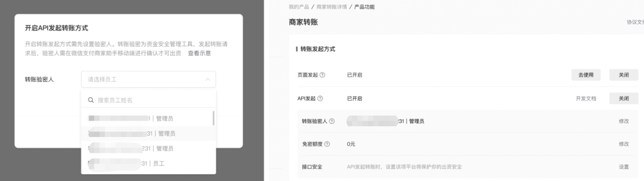Open the 请选择员工 employee selector

(x=149, y=79)
